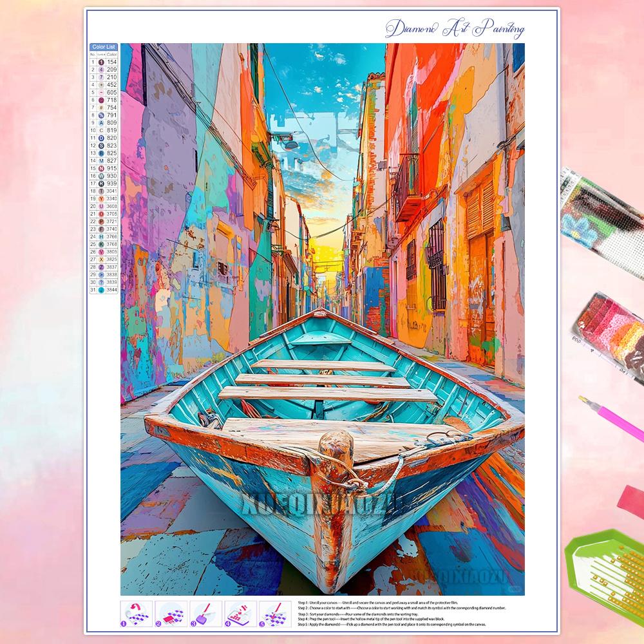The height and width of the screenshot is (644, 644).
Task: Click the color number 3608
Action: coord(111,206)
